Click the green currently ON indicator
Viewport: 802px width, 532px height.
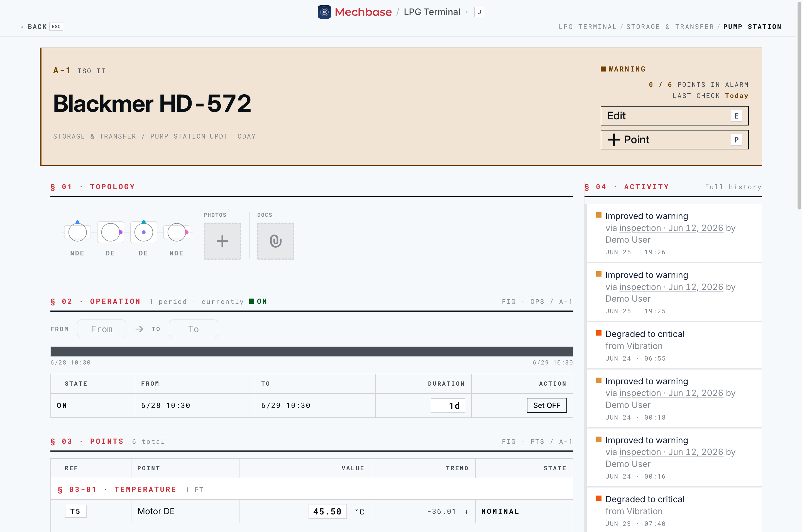(258, 301)
